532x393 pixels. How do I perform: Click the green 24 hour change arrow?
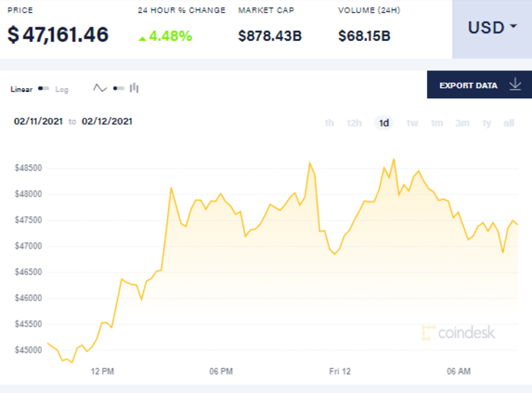143,36
